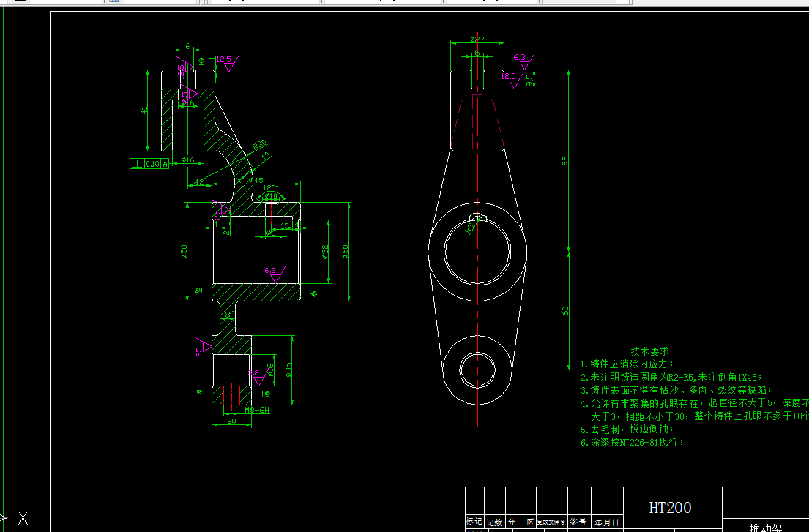809x532 pixels.
Task: Click the 92 vertical dimension
Action: 565,161
